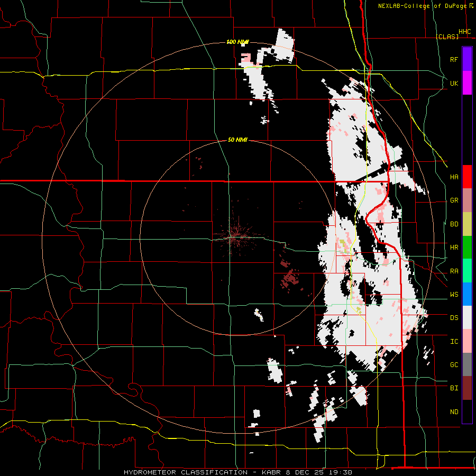Viewport: 476px width, 476px height.
Task: Click the "HR" legend label
Action: pyautogui.click(x=454, y=248)
